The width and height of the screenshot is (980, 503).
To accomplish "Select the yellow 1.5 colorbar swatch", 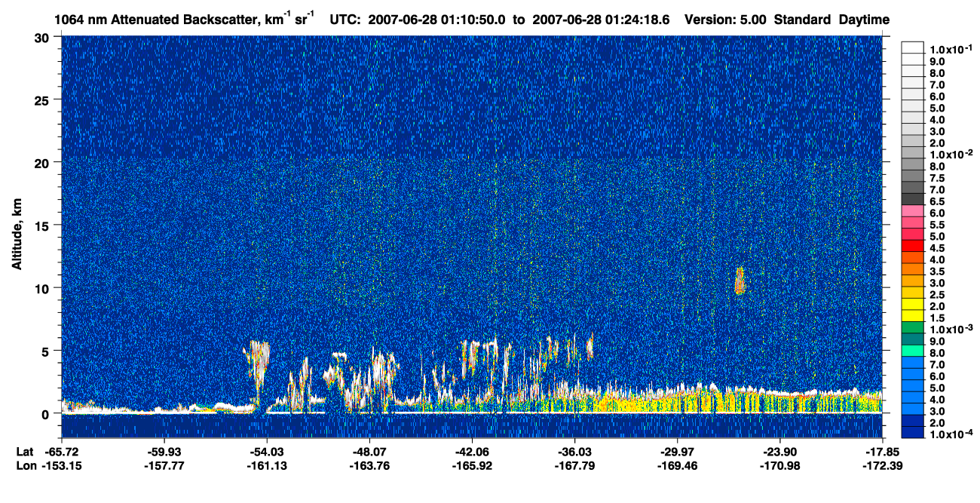I will [x=913, y=316].
